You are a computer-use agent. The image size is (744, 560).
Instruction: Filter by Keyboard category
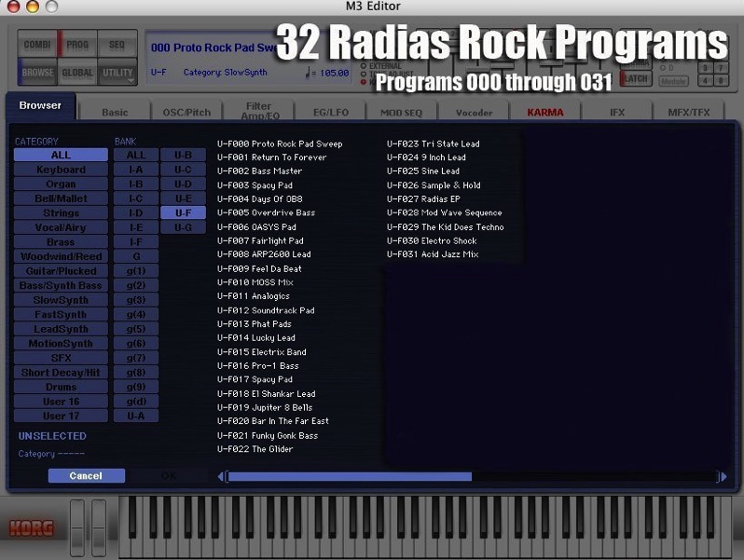tap(61, 170)
